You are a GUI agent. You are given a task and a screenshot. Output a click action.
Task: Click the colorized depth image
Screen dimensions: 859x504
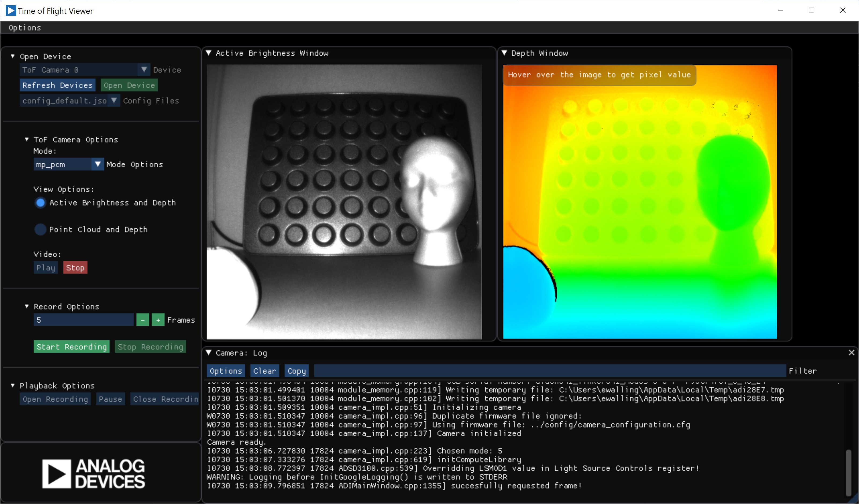click(x=640, y=202)
